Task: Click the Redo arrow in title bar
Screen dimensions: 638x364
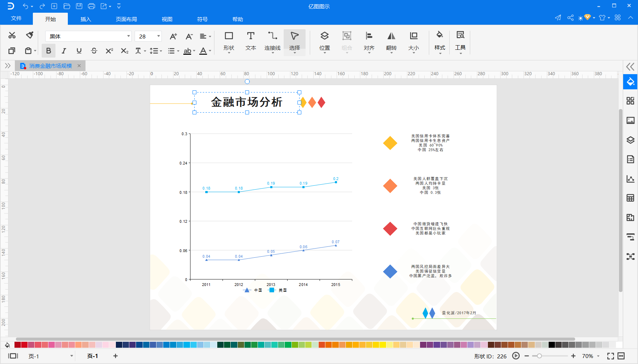Action: (42, 6)
